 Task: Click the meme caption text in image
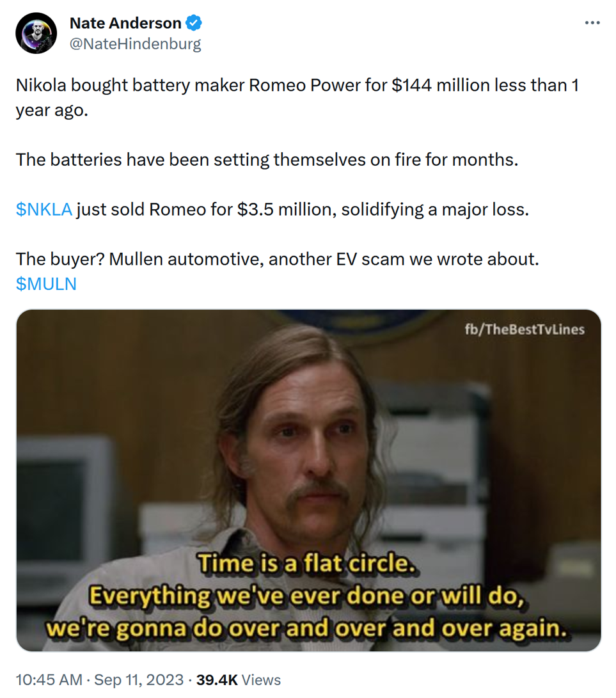(x=307, y=596)
